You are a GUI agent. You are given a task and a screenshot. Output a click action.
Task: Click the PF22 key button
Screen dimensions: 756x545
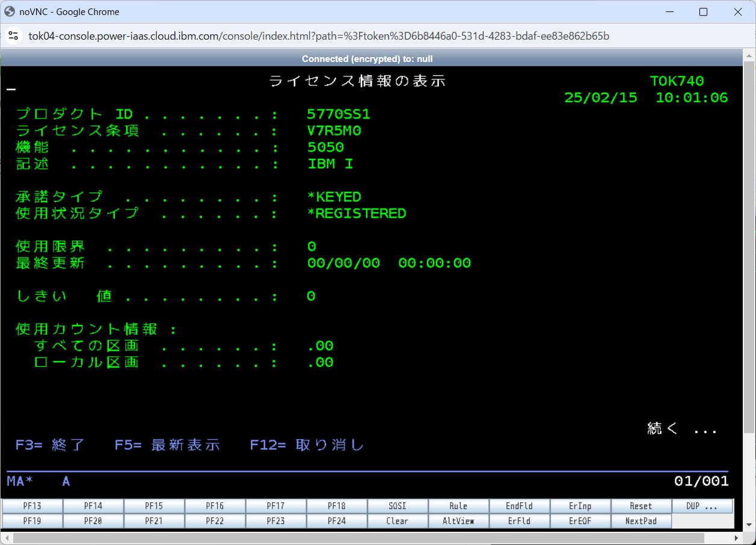click(x=215, y=521)
